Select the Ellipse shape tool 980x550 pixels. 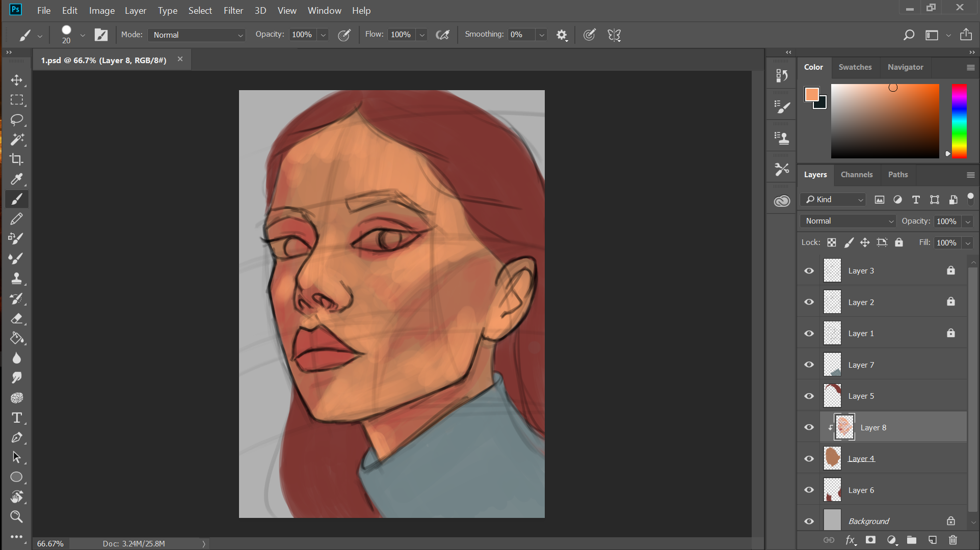tap(17, 477)
